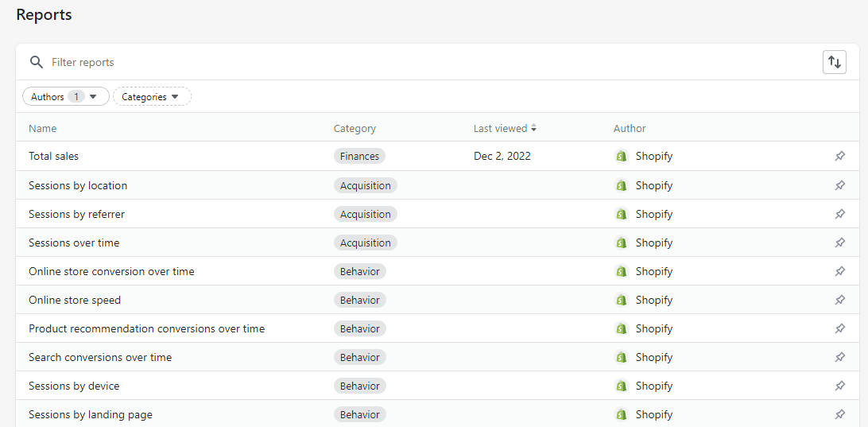
Task: Click the Dec 2, 2022 last viewed date
Action: (502, 156)
